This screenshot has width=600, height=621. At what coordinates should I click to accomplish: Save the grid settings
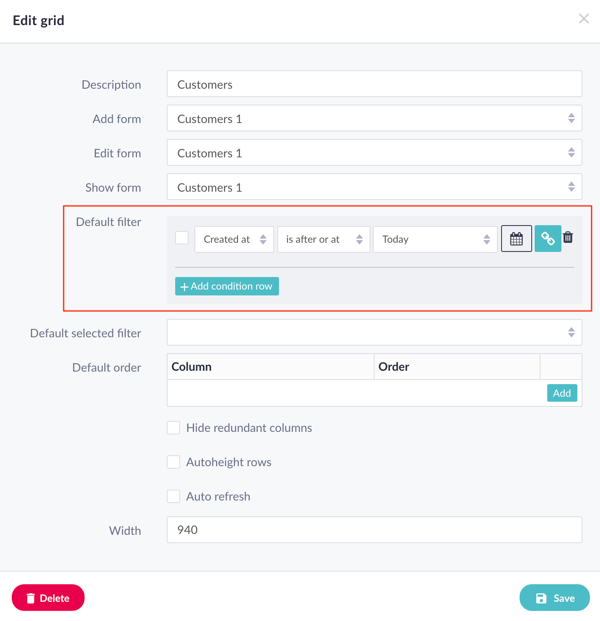coord(554,598)
